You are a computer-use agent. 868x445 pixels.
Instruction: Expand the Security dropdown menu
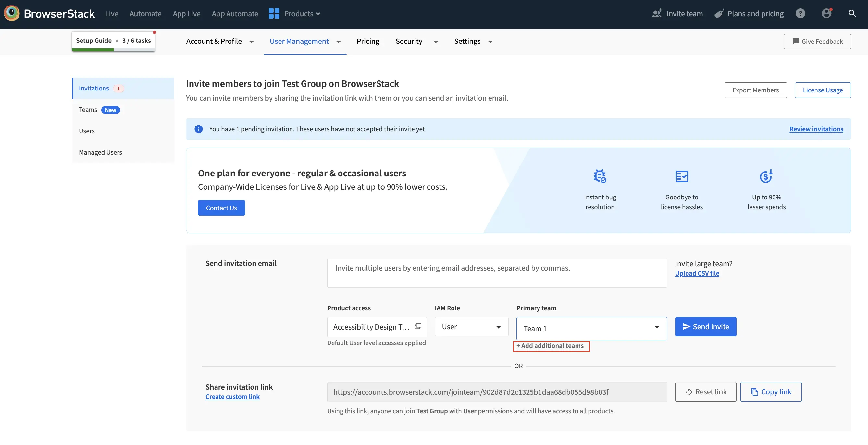[x=416, y=42]
